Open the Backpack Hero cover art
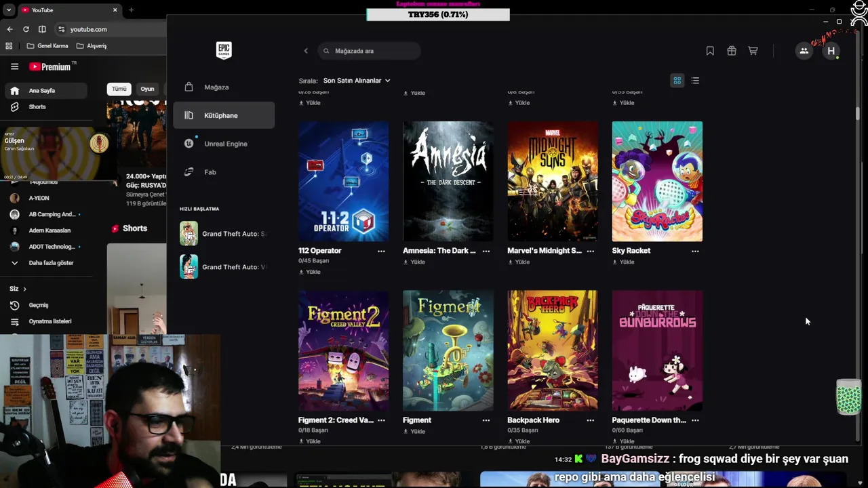This screenshot has width=868, height=488. pos(553,350)
